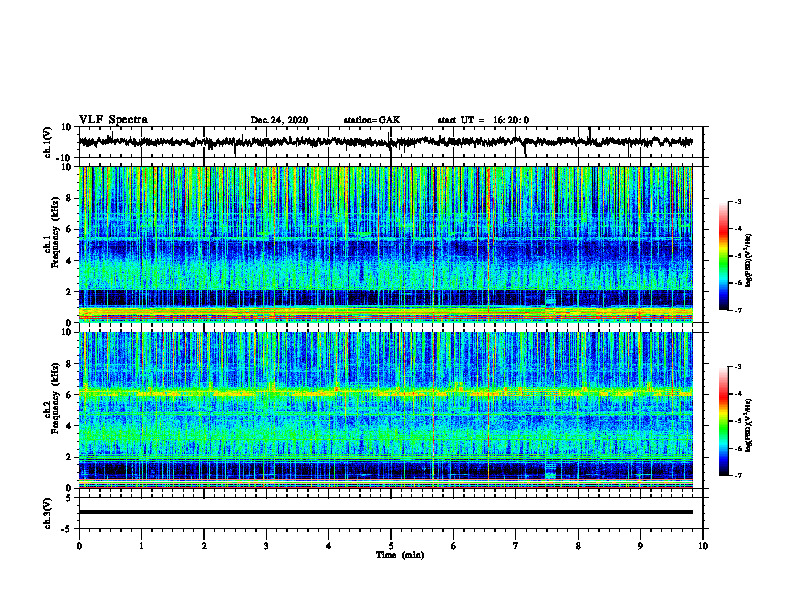
Task: Select the date text "Dec. 24, 2020"
Action: [279, 120]
